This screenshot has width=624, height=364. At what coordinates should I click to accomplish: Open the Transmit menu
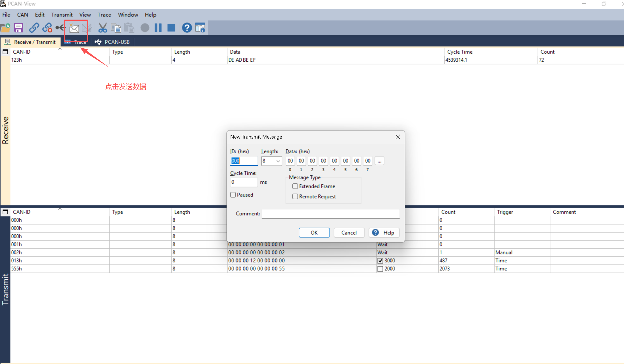(62, 15)
